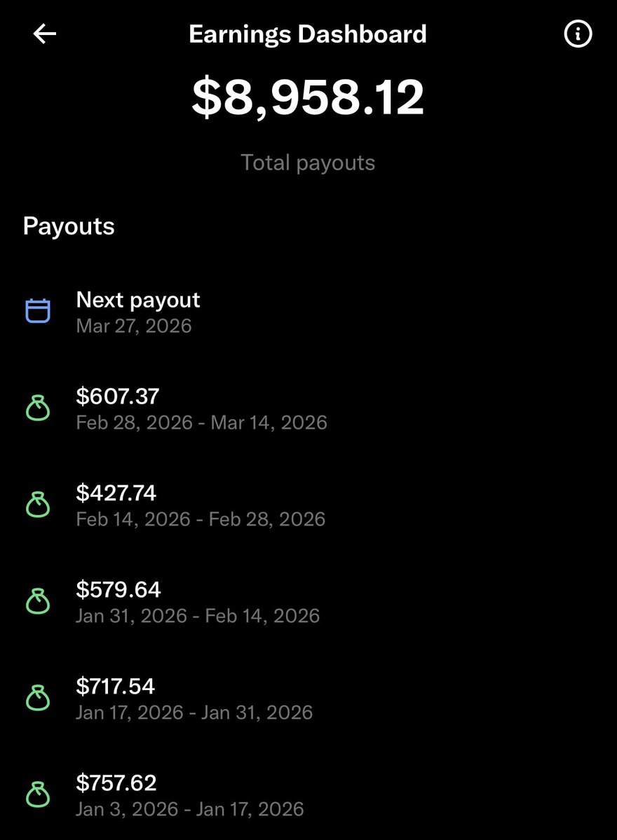Tap the back arrow icon
Screen dimensions: 617x840
(45, 34)
